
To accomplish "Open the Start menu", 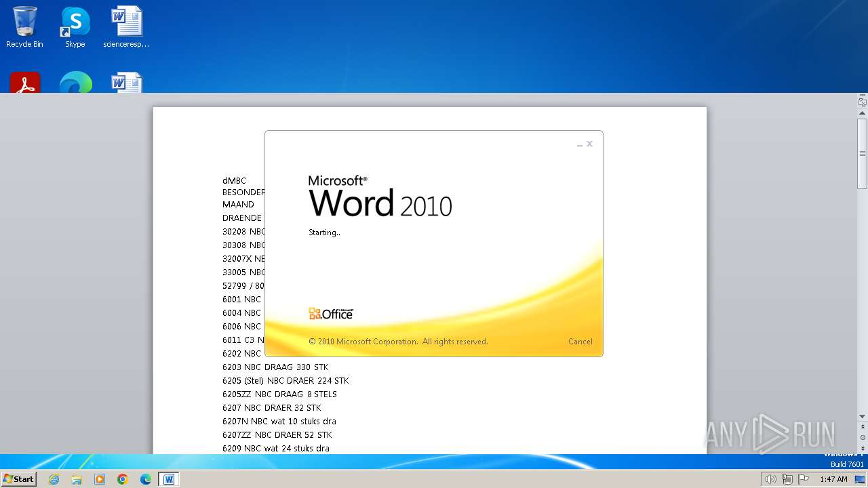I will [19, 479].
